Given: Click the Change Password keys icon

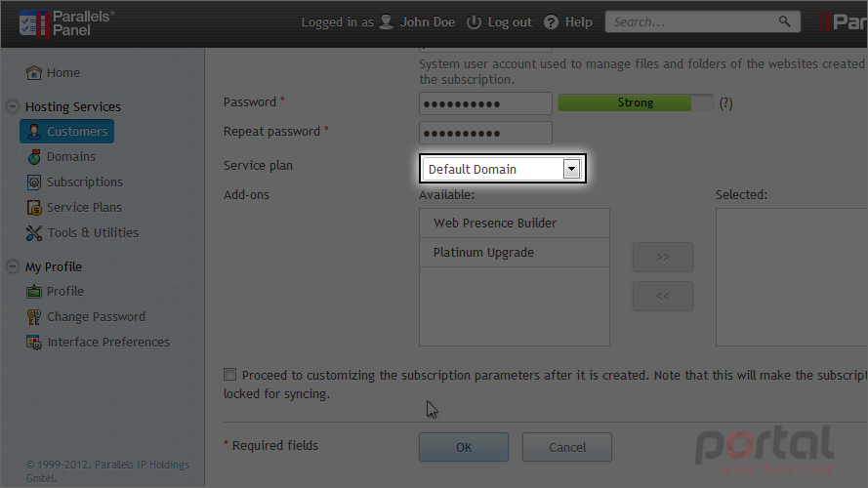Looking at the screenshot, I should pos(34,317).
